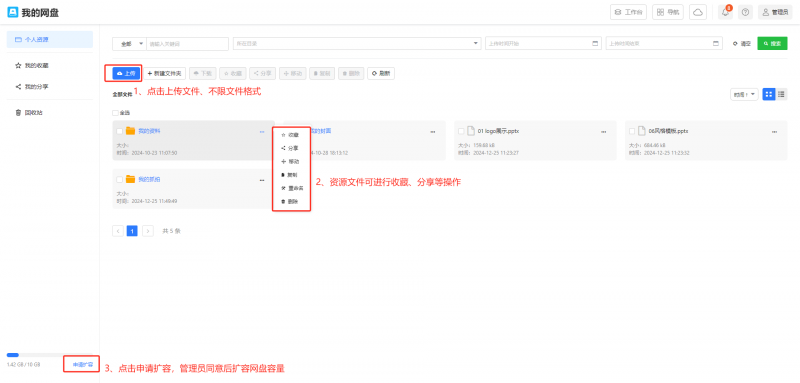This screenshot has height=383, width=800.
Task: Click the 收藏 favorite toolbar button
Action: 233,73
